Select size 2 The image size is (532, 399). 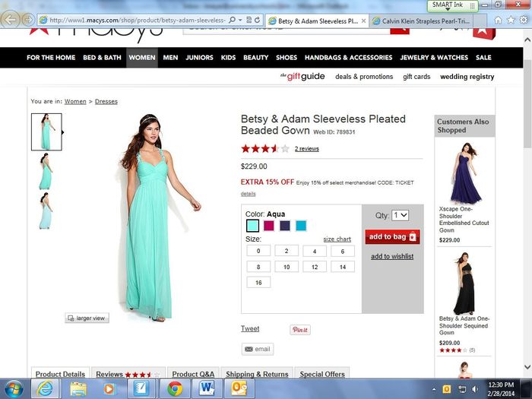(287, 251)
